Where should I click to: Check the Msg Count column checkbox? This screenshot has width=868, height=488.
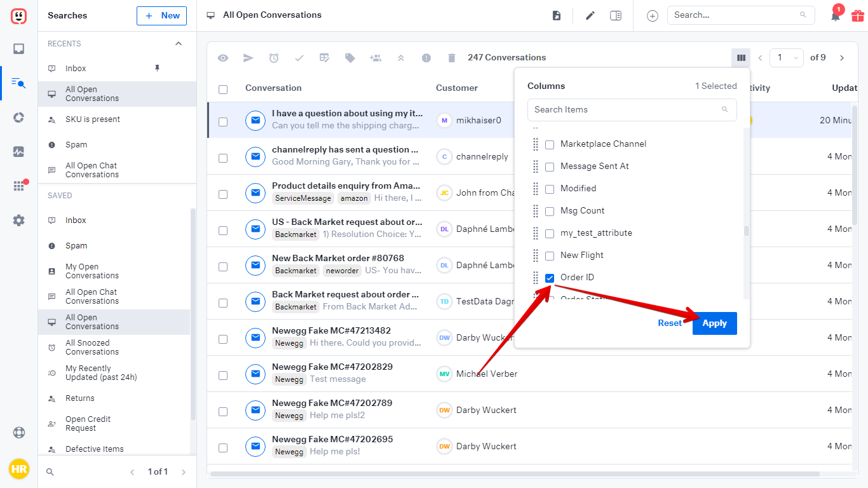(550, 212)
